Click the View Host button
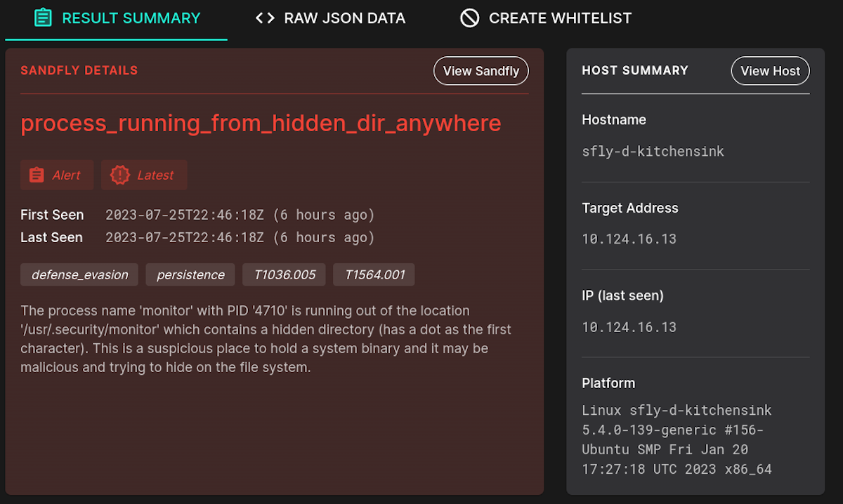The image size is (843, 504). [770, 70]
